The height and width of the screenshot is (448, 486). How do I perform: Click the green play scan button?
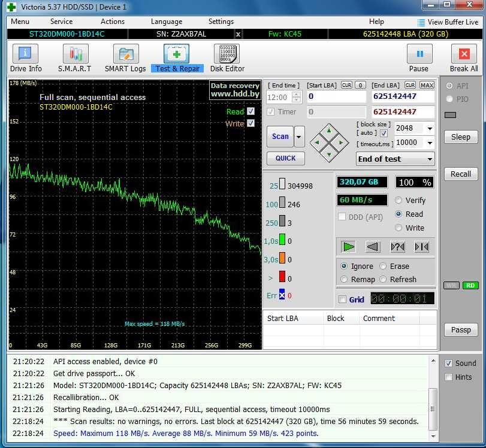pos(348,247)
